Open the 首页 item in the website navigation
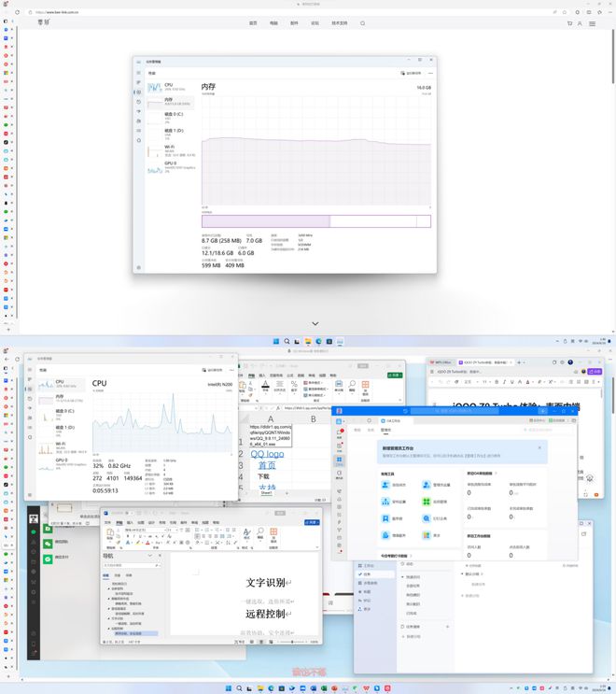The width and height of the screenshot is (616, 694). pos(253,23)
